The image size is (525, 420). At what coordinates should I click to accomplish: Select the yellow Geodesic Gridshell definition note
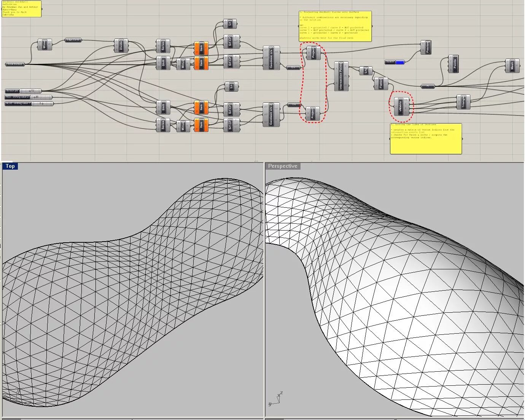pos(21,9)
